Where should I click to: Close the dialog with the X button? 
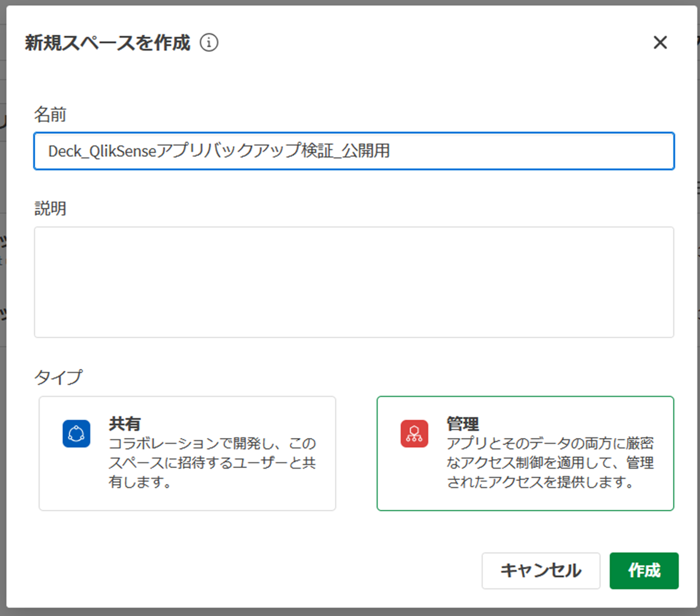[x=660, y=43]
